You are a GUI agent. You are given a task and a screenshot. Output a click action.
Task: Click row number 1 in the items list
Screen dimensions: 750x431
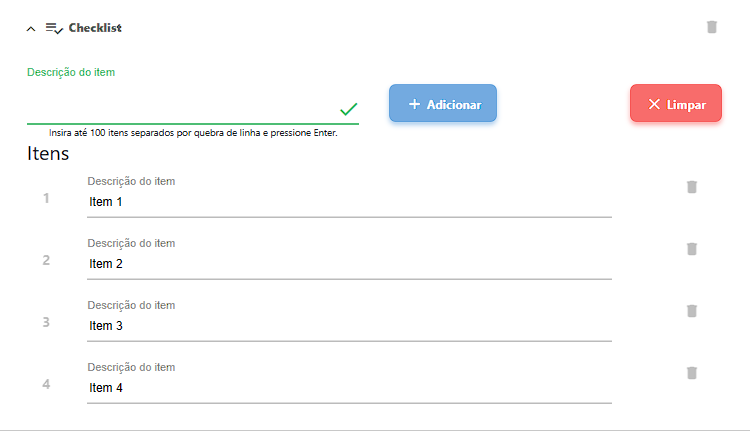(46, 198)
